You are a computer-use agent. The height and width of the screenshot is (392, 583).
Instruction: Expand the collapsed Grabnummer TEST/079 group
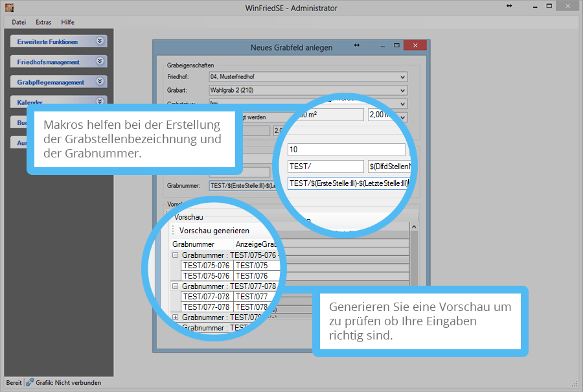click(176, 317)
